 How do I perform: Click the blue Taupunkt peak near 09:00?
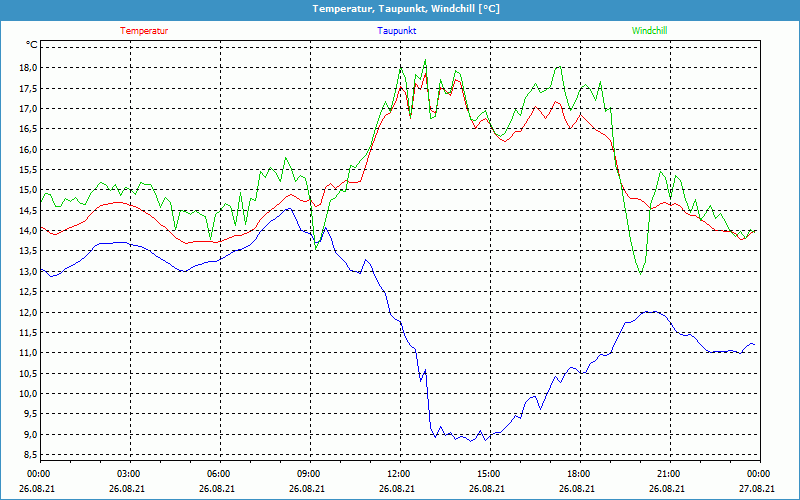coord(289,209)
